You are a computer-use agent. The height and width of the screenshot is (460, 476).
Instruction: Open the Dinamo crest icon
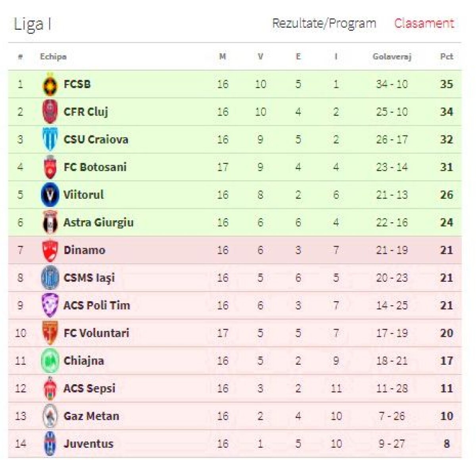[x=51, y=250]
